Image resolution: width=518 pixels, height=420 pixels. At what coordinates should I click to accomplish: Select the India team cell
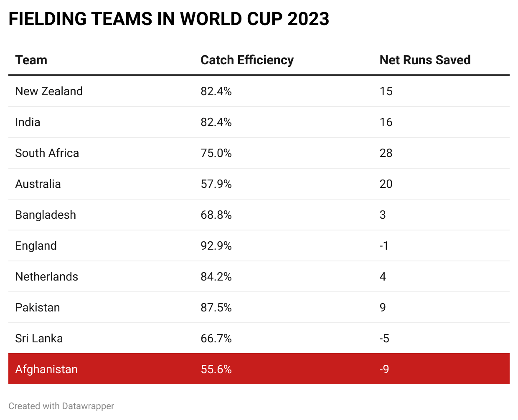tap(28, 122)
